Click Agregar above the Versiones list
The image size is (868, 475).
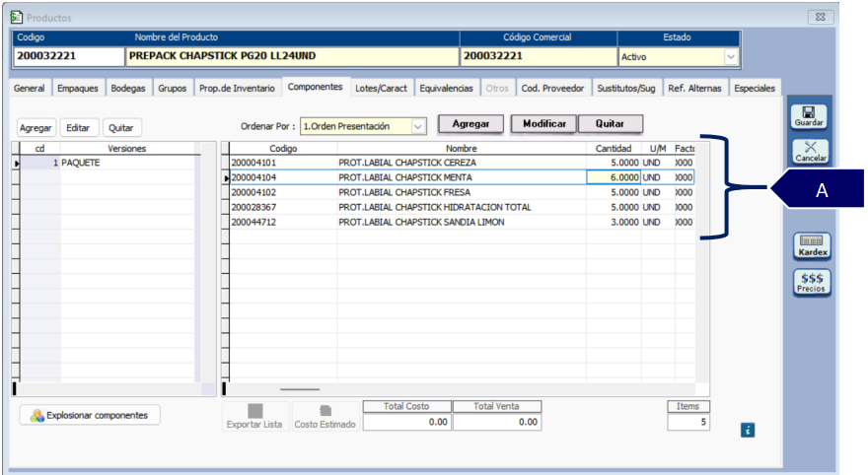[36, 128]
